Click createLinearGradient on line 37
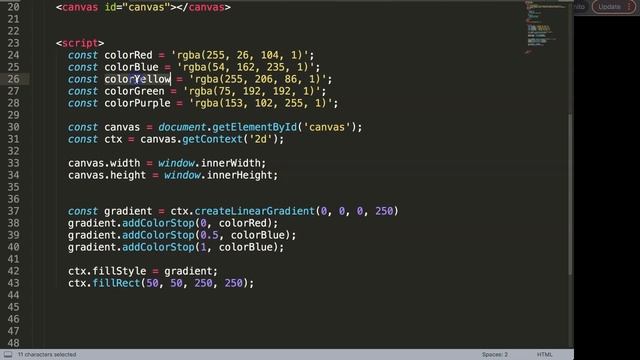Screen dimensions: 640x360 click(255, 211)
